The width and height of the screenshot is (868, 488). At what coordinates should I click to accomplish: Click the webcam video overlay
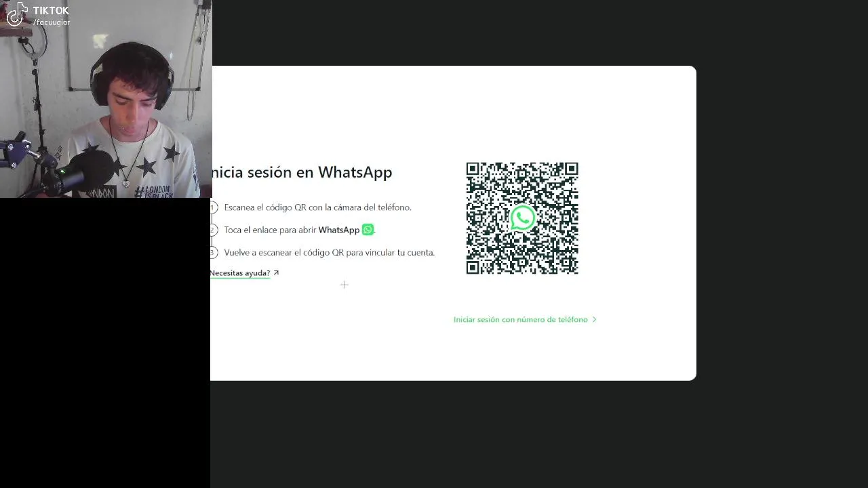coord(106,99)
